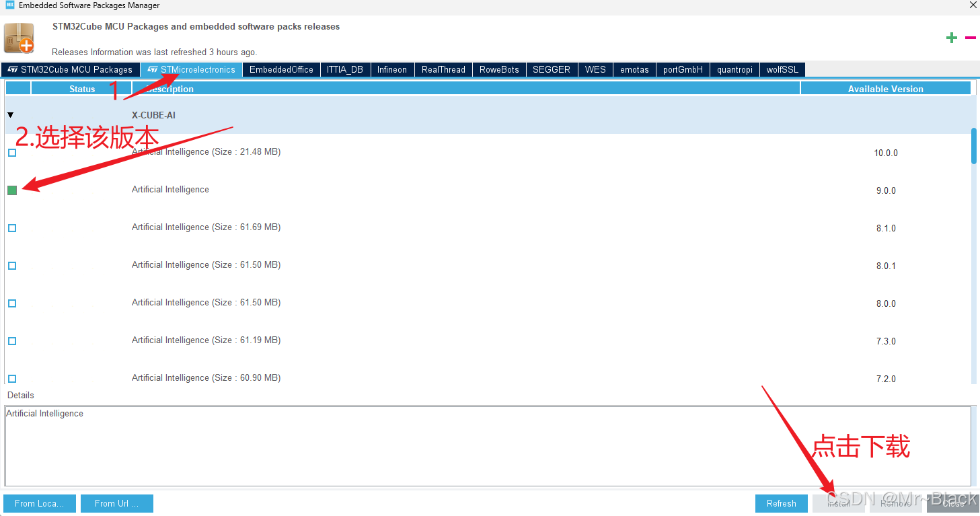Click the Available Version column header
The image size is (980, 516).
pos(885,89)
